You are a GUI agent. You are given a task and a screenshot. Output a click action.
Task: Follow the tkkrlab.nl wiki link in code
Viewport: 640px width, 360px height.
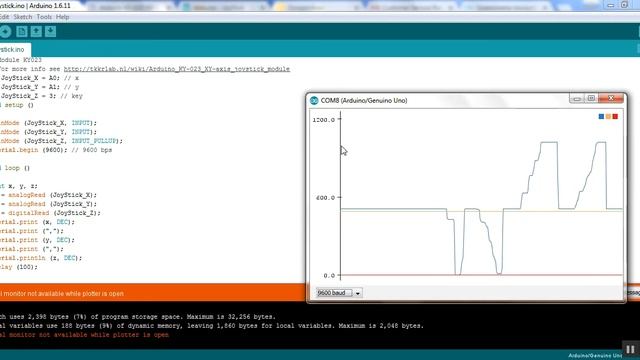(177, 69)
